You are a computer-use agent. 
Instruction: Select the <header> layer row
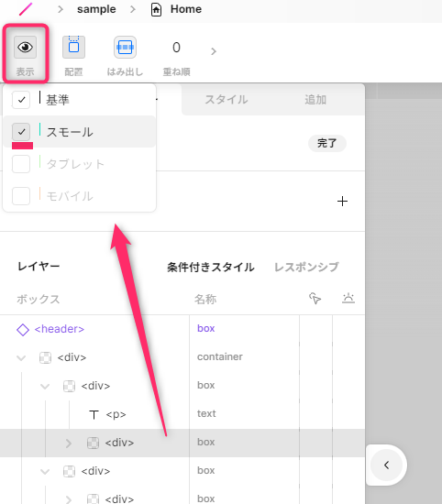point(182,329)
